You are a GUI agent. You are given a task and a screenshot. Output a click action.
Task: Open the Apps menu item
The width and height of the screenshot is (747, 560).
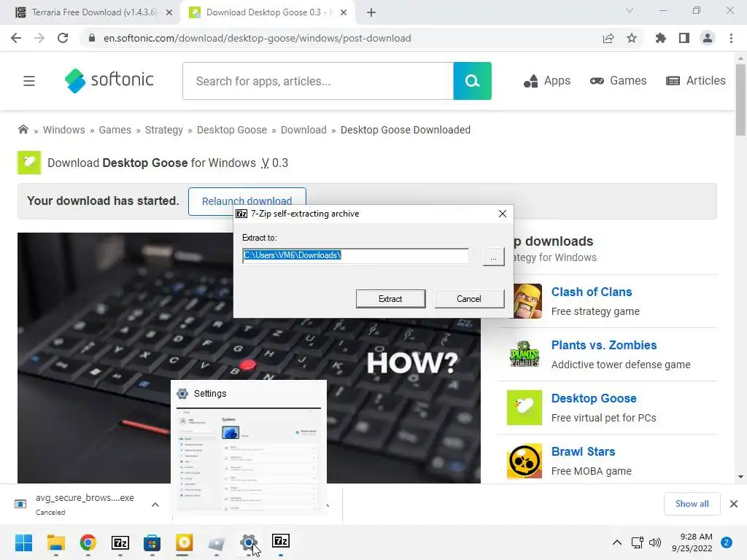click(x=547, y=81)
